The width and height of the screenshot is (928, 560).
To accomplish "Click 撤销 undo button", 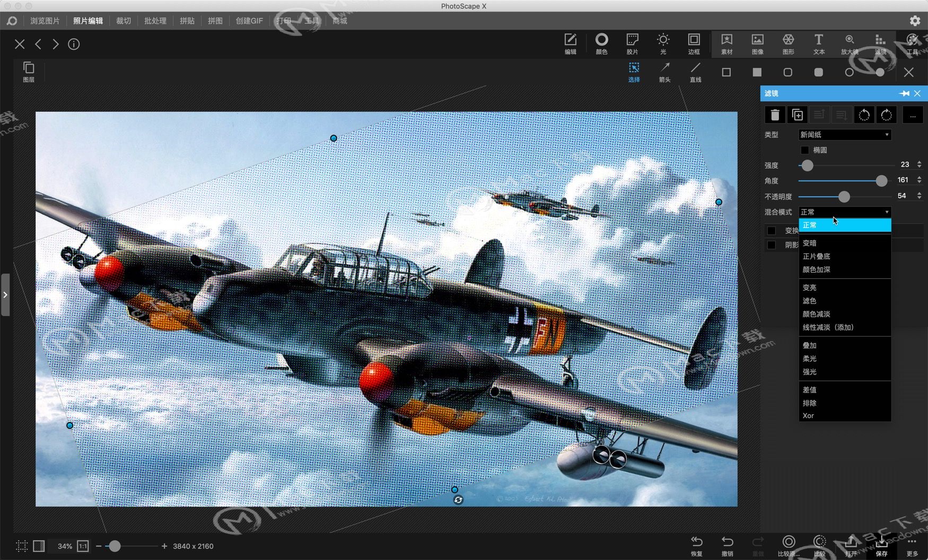I will (728, 546).
